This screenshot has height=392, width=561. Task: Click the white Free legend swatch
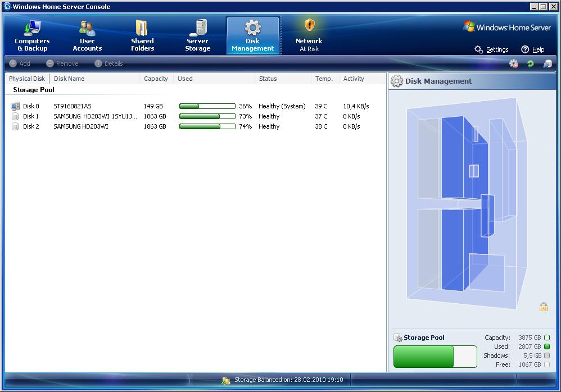pos(547,364)
